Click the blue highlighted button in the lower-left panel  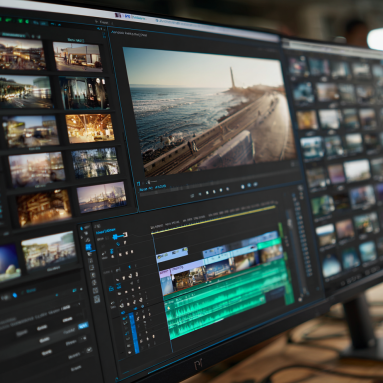pyautogui.click(x=83, y=326)
